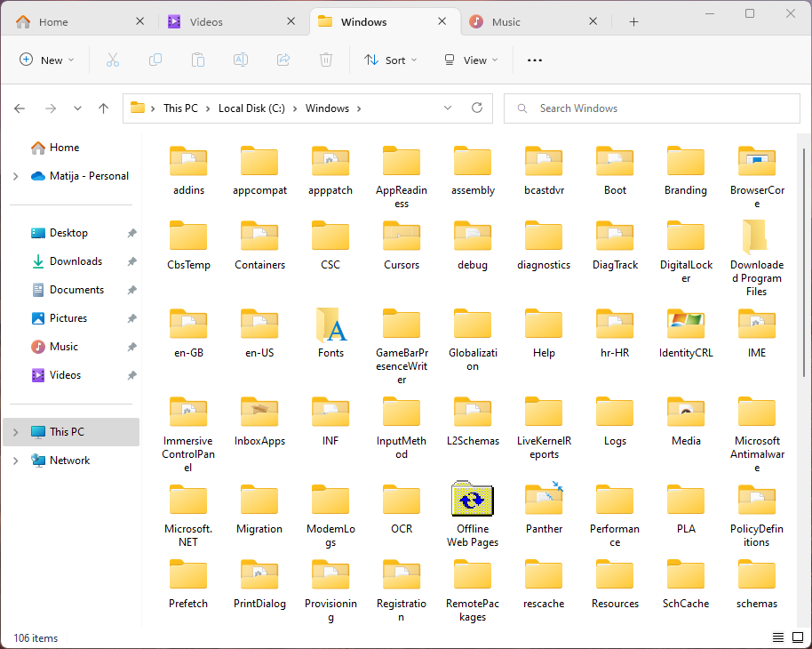Viewport: 812px width, 649px height.
Task: Click Local Disk (C:) in address path
Action: coord(251,108)
